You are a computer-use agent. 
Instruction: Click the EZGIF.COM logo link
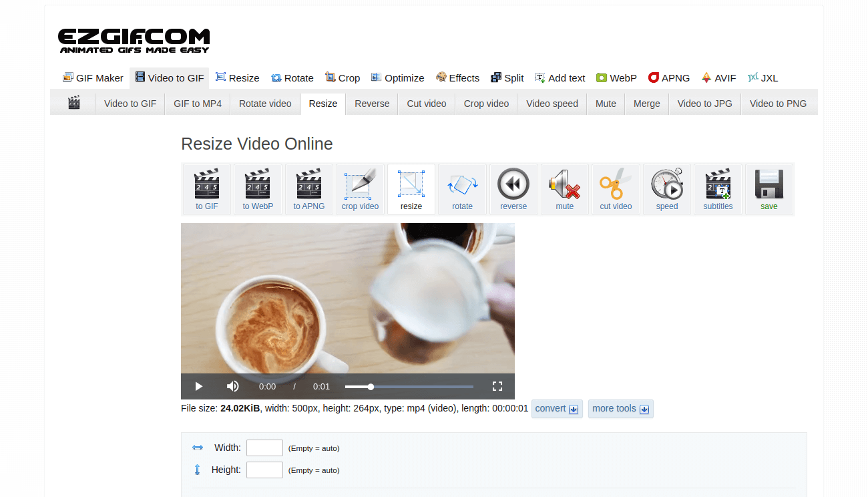tap(134, 40)
